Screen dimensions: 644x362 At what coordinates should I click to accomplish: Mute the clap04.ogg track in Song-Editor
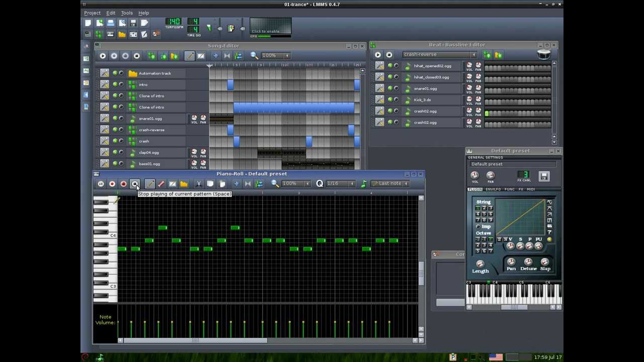point(115,152)
